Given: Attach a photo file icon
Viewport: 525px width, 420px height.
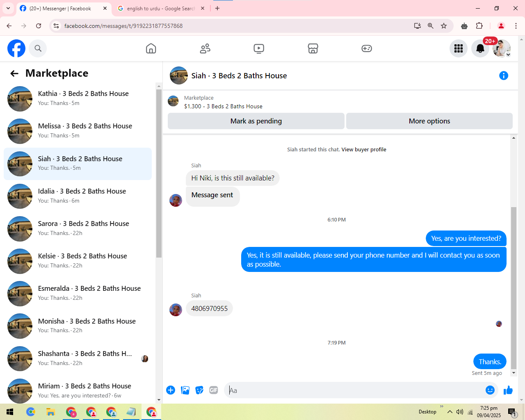Looking at the screenshot, I should pyautogui.click(x=185, y=390).
